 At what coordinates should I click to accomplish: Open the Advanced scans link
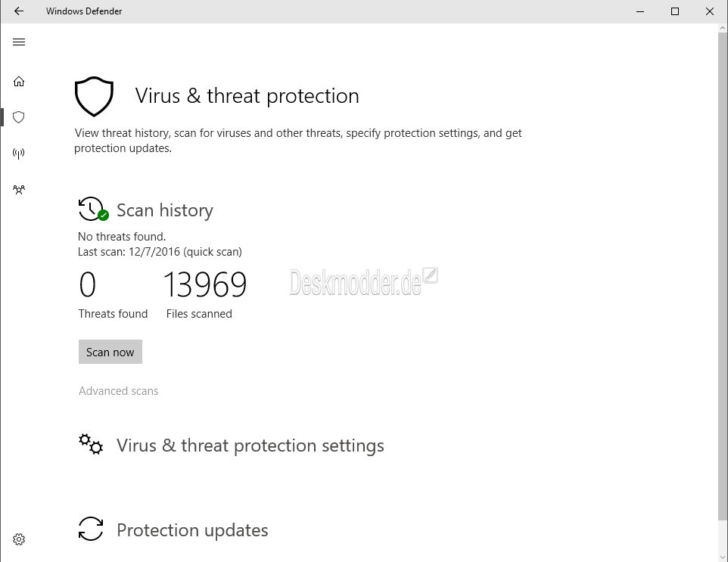pos(118,391)
